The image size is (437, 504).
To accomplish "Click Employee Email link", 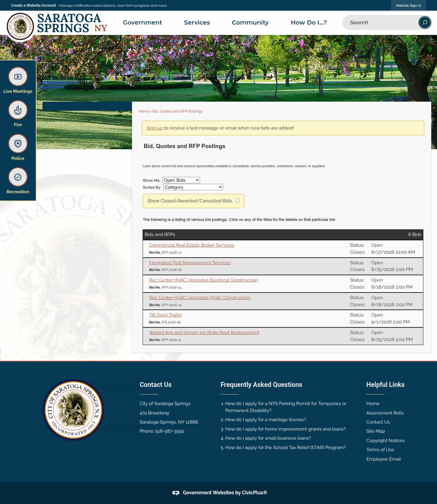I will pos(383,459).
